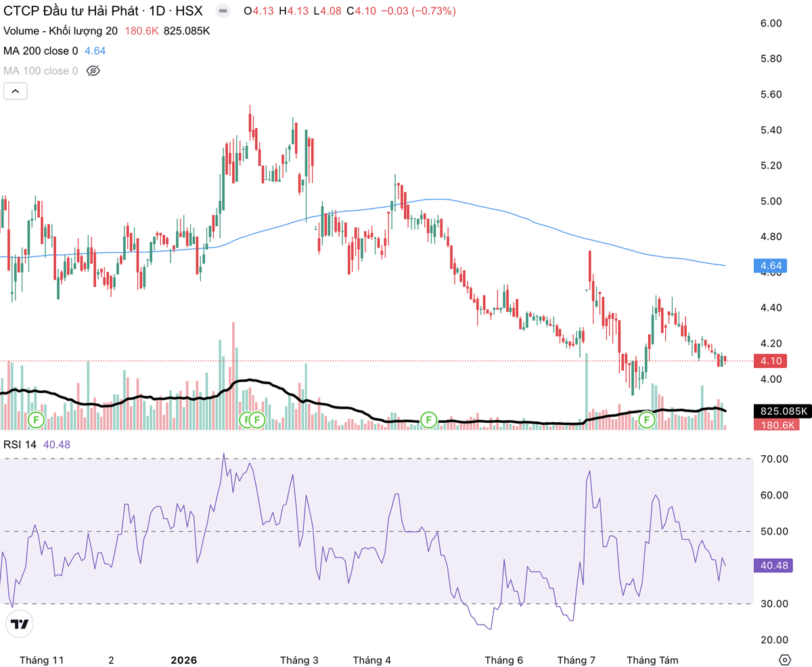Collapse the indicator legend with the chevron button
The height and width of the screenshot is (667, 812).
click(16, 91)
